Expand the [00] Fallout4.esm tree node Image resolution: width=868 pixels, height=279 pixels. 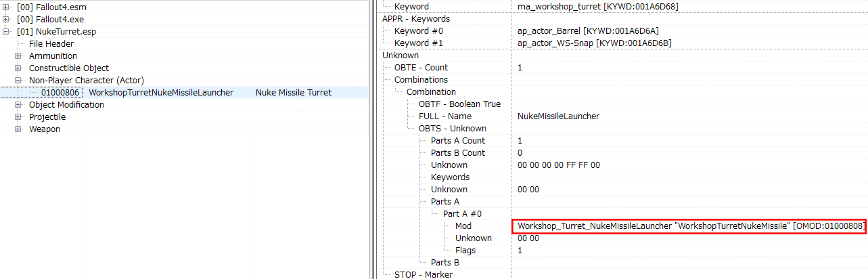pyautogui.click(x=6, y=7)
